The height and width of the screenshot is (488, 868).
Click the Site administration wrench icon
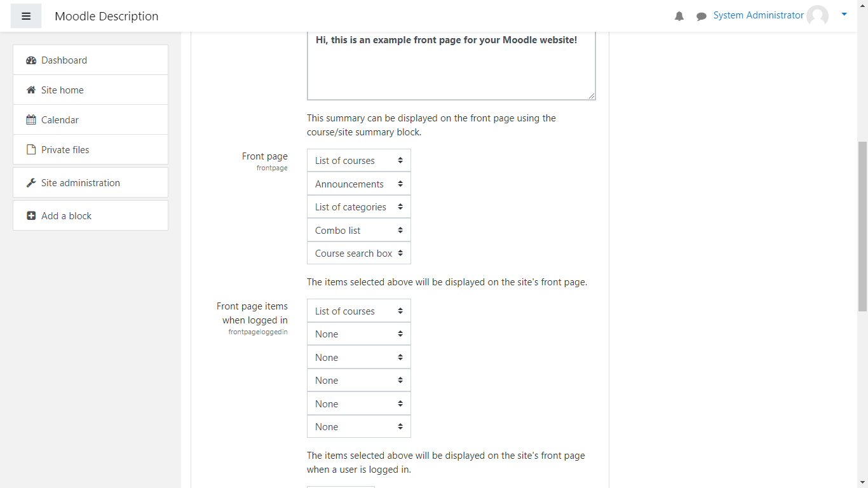point(31,183)
